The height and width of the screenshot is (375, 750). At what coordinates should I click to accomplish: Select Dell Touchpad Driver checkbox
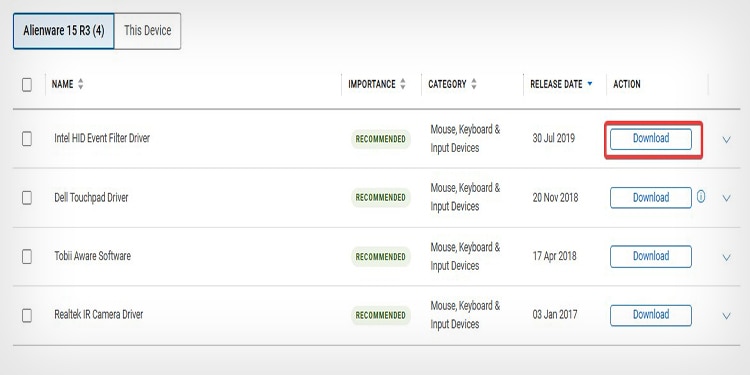point(27,198)
